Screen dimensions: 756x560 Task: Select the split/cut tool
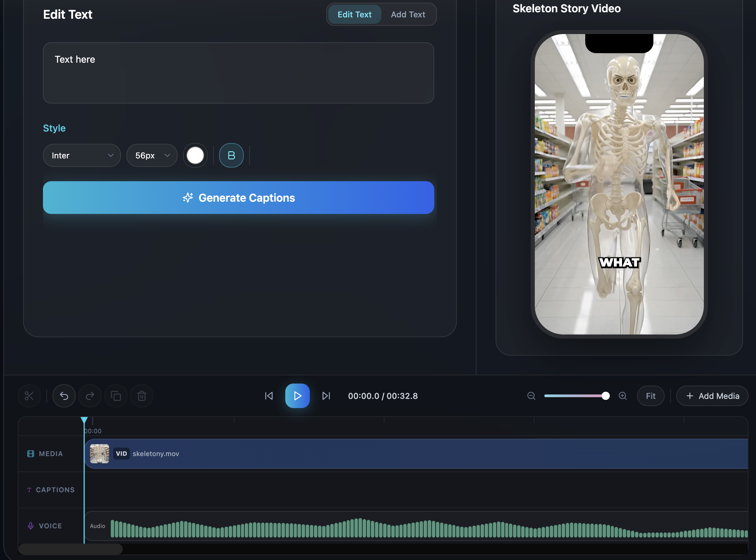[29, 395]
